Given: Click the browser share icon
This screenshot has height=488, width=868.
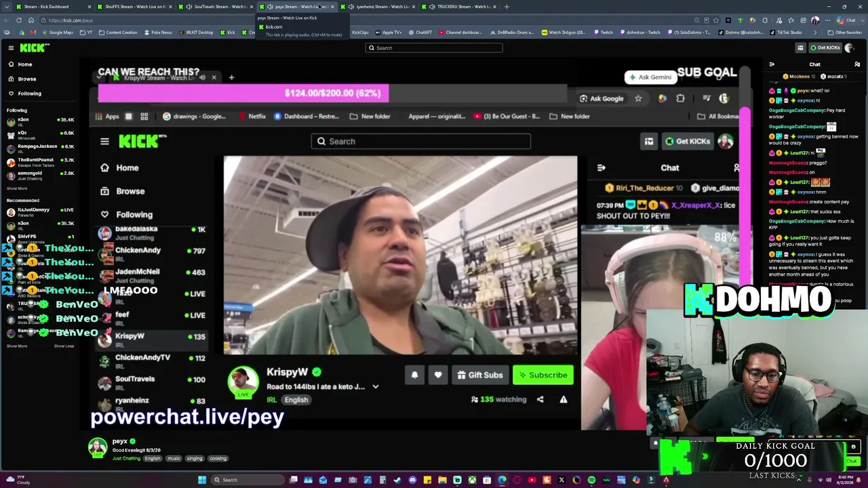Looking at the screenshot, I should tap(804, 20).
